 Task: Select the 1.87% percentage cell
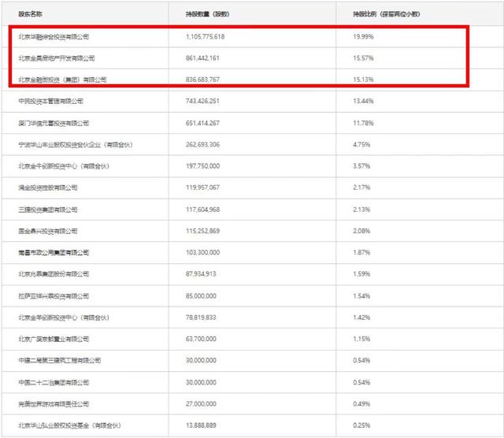click(361, 252)
